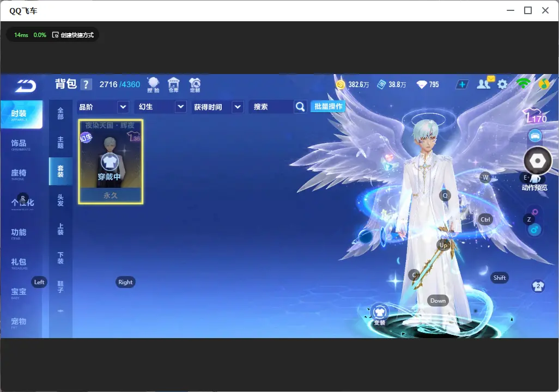
Task: Click the plus recharge button
Action: pos(462,84)
